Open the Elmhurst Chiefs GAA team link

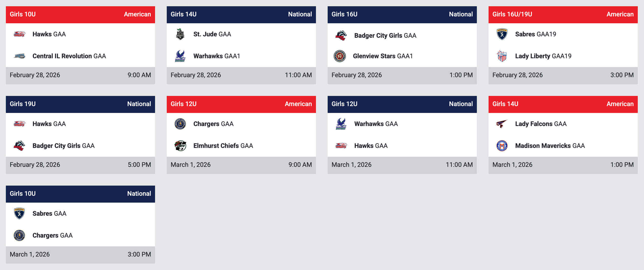tap(223, 146)
